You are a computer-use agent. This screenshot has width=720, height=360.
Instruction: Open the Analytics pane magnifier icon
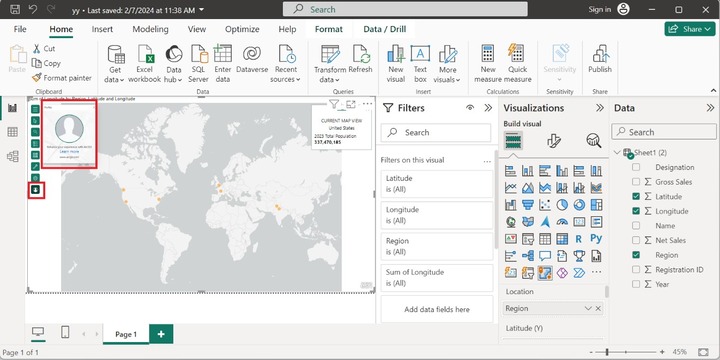pyautogui.click(x=594, y=141)
